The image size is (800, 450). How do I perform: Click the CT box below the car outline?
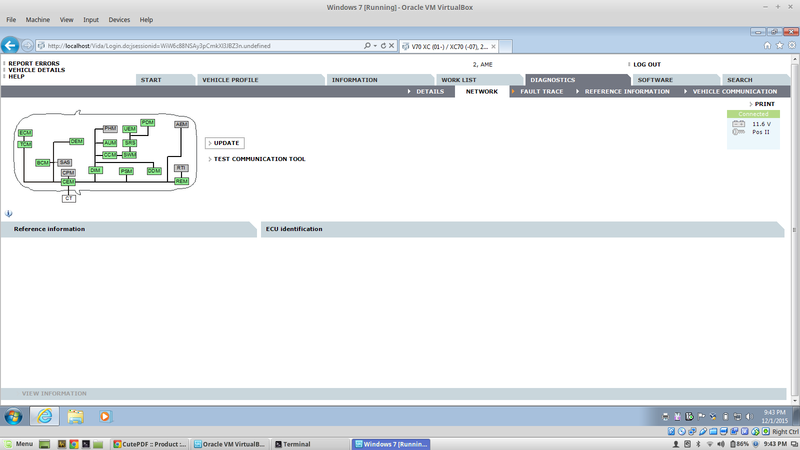(x=69, y=198)
